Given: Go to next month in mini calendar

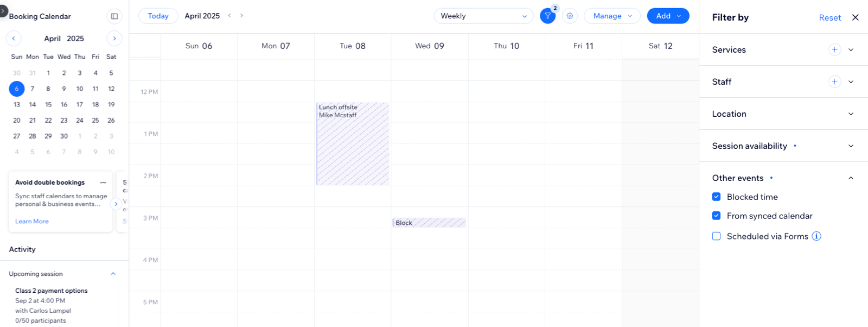Looking at the screenshot, I should [x=114, y=39].
